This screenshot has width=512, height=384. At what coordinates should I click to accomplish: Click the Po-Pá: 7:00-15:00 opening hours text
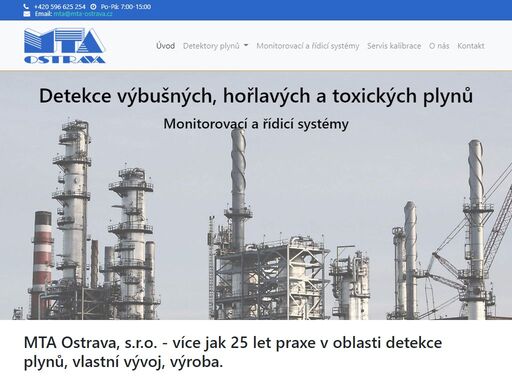tap(126, 7)
